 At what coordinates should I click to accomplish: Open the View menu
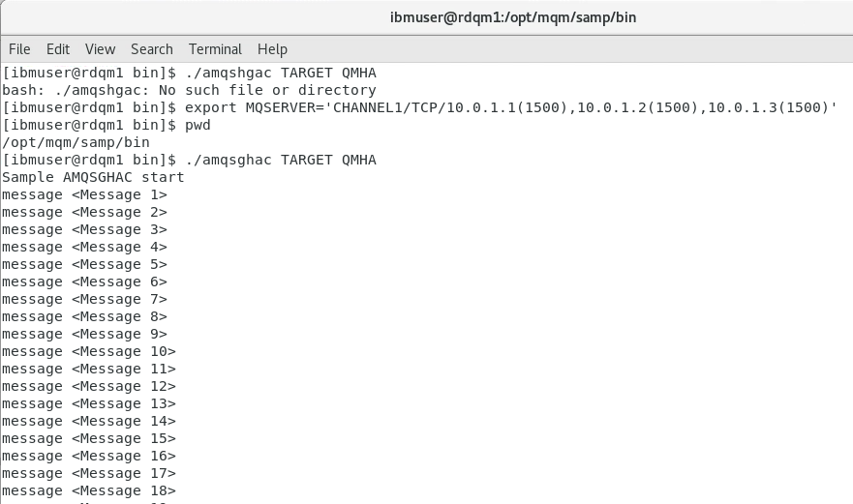click(100, 49)
